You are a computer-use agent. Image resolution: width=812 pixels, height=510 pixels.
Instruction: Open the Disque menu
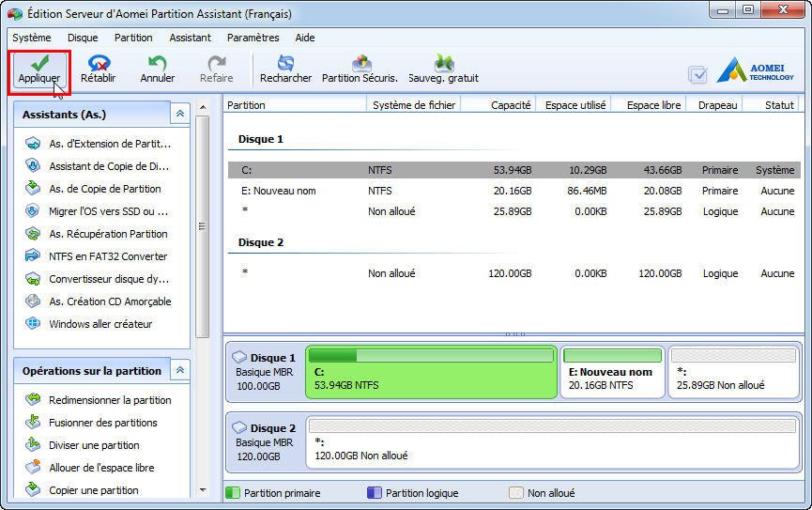(x=83, y=38)
